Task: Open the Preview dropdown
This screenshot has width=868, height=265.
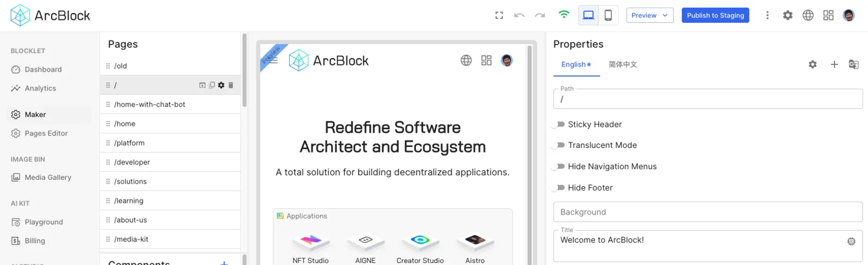Action: coord(650,15)
